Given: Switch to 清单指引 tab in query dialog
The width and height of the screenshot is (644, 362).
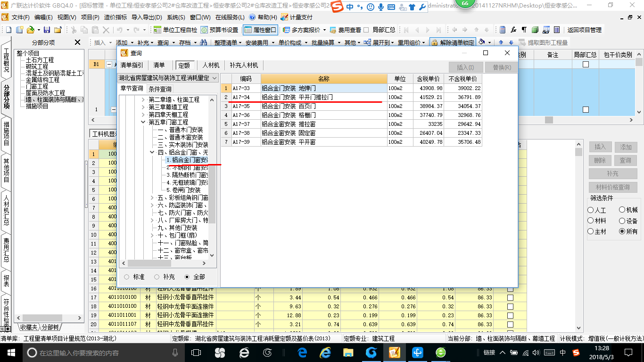Looking at the screenshot, I should 132,65.
